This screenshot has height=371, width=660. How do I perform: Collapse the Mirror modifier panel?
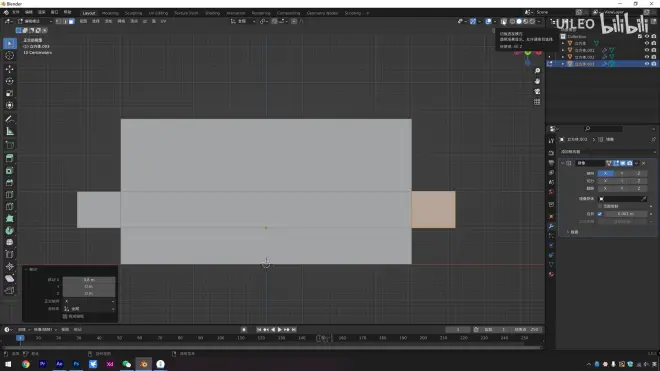(x=563, y=163)
